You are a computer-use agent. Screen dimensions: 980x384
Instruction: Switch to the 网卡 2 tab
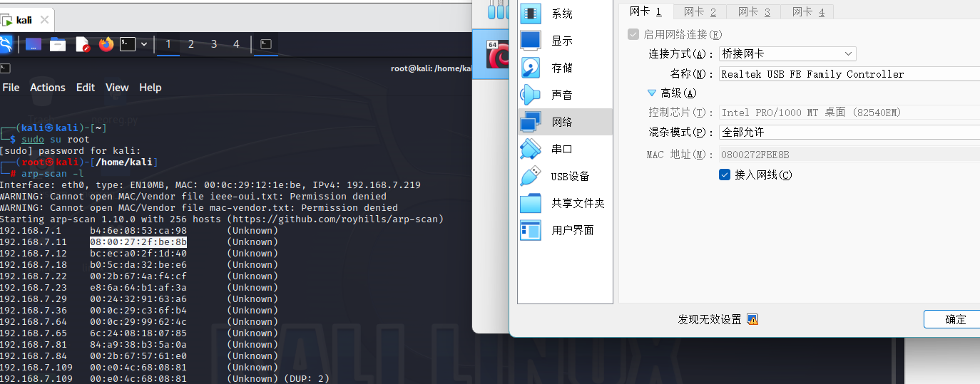click(700, 11)
